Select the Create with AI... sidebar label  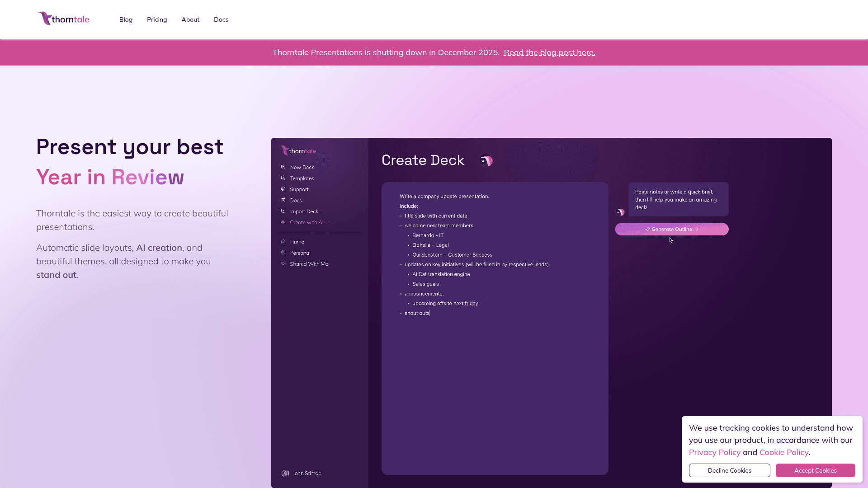[308, 222]
